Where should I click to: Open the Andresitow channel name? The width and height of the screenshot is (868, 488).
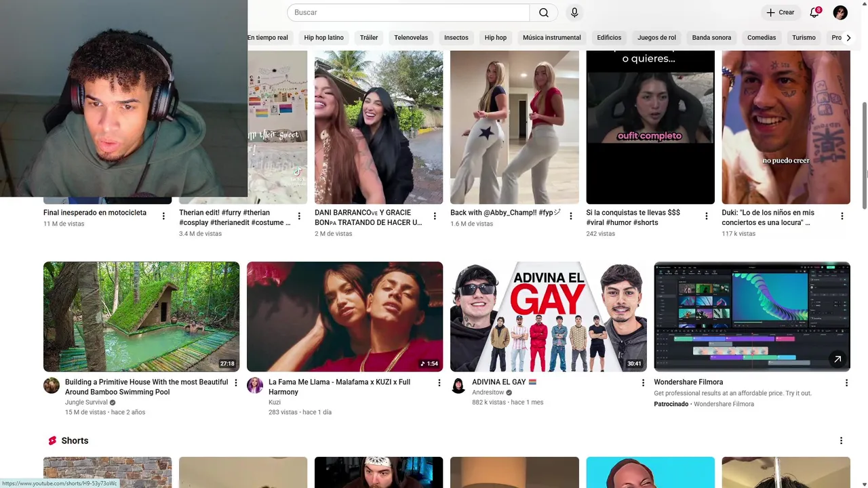point(488,392)
